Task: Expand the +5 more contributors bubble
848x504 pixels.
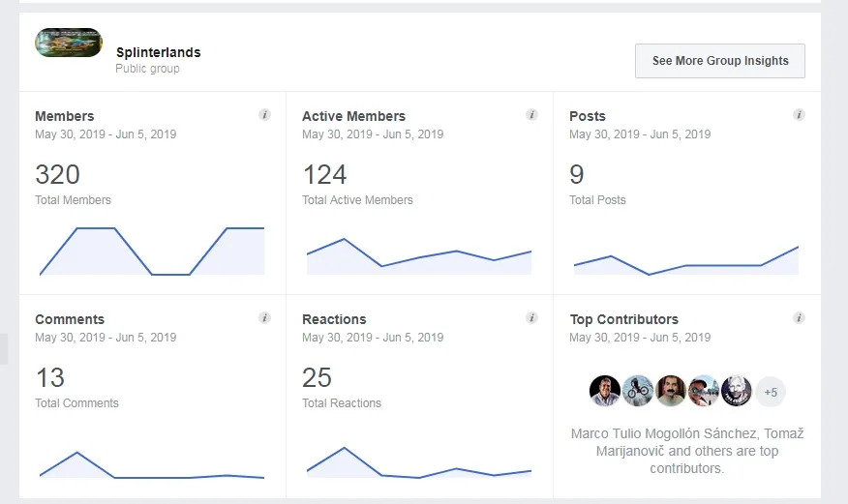Action: pos(771,392)
